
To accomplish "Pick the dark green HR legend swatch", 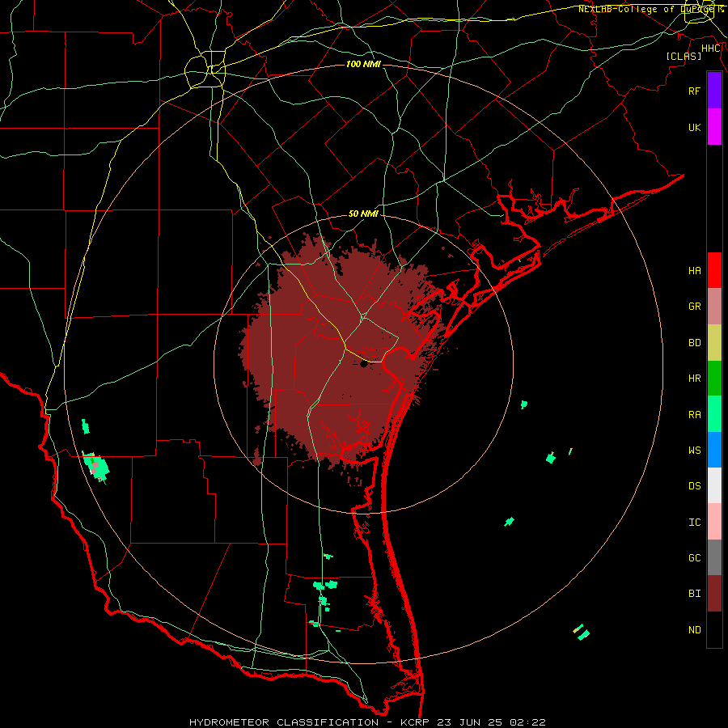I will point(714,379).
